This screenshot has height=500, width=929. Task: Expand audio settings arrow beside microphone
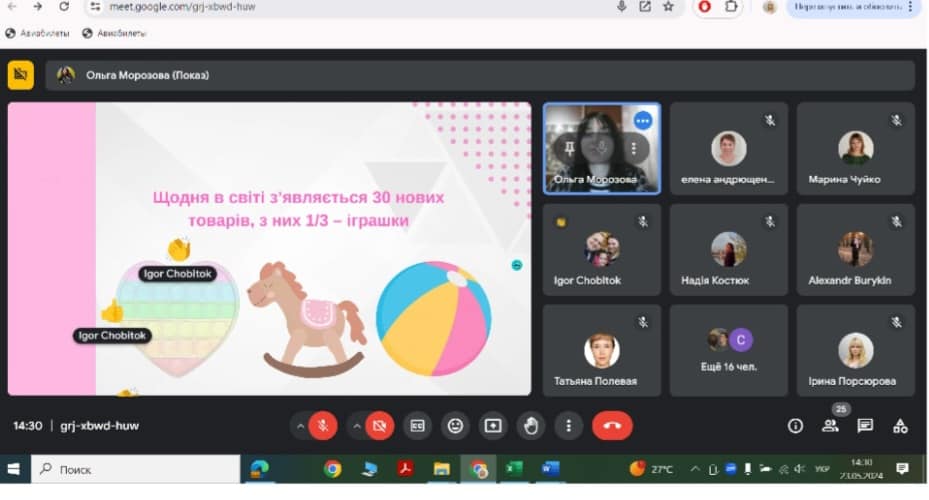point(299,426)
